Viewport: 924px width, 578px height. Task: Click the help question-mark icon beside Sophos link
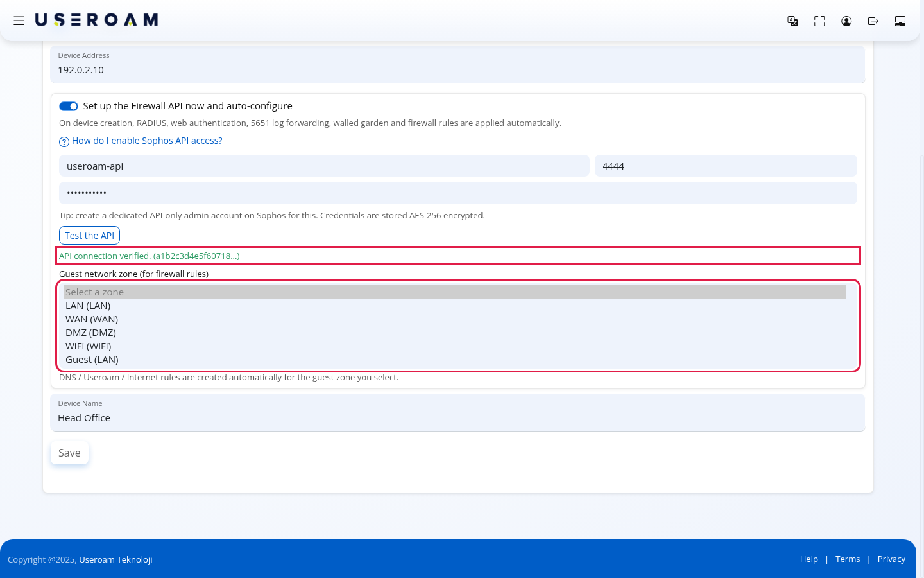[64, 142]
